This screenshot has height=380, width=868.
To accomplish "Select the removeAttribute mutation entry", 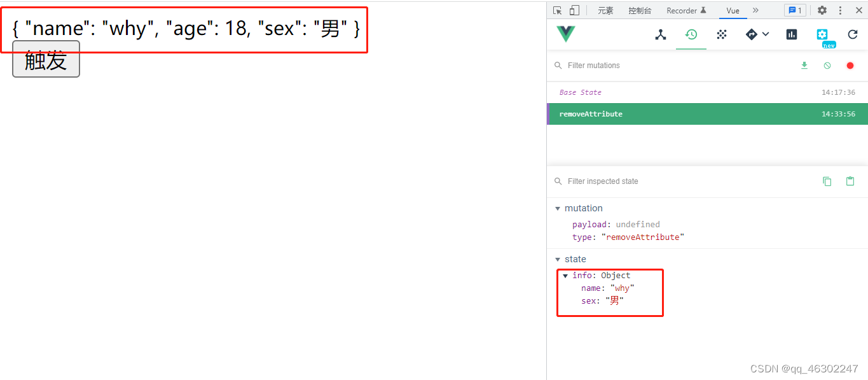I will (707, 114).
